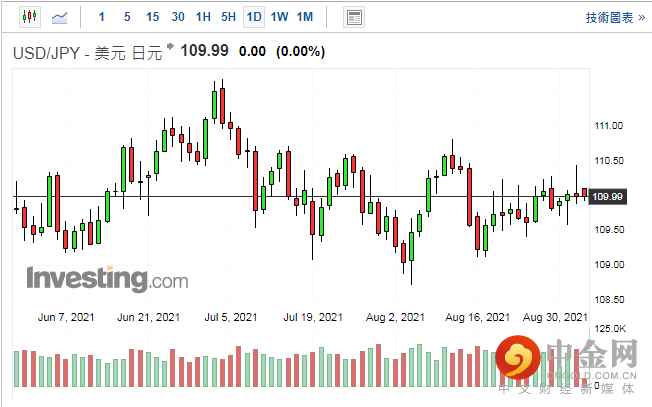Click the Aug 16, 2021 date marker
This screenshot has width=652, height=407.
click(478, 317)
